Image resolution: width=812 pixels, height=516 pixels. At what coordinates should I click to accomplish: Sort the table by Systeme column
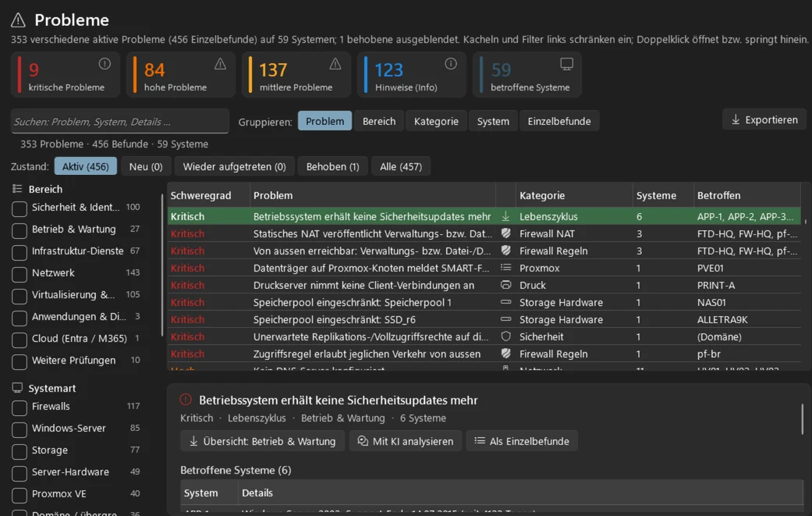(x=656, y=195)
